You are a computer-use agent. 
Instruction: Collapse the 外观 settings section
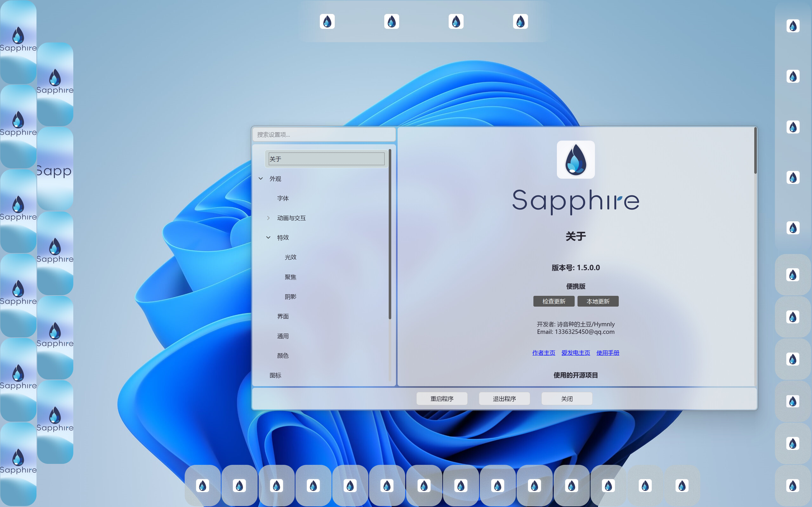click(261, 179)
